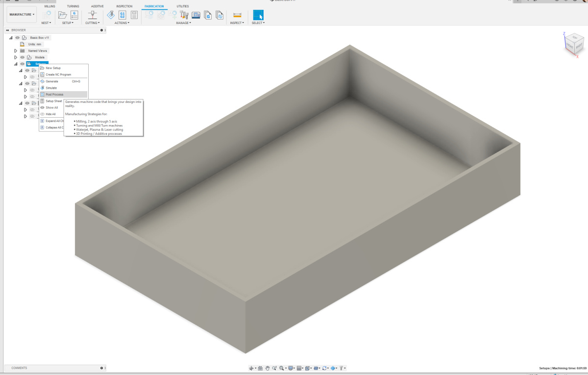Screen dimensions: 588x375
Task: Toggle visibility eye of Setups node
Action: 23,64
